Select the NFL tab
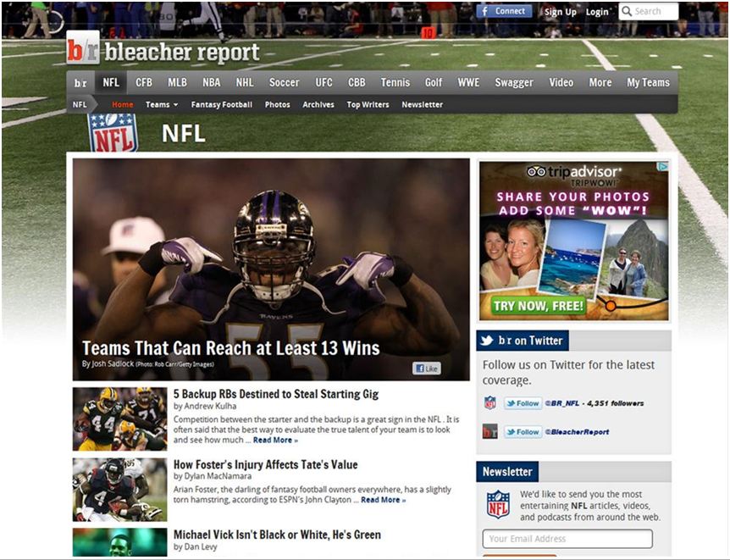 [111, 82]
